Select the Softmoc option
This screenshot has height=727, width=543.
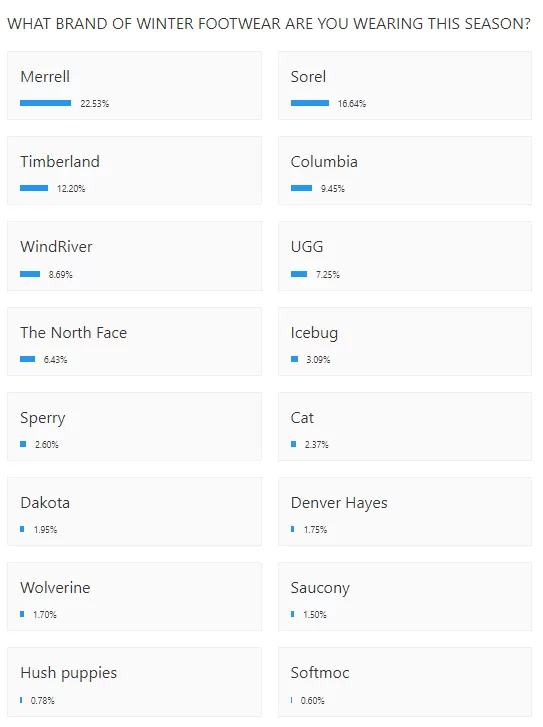coord(405,682)
